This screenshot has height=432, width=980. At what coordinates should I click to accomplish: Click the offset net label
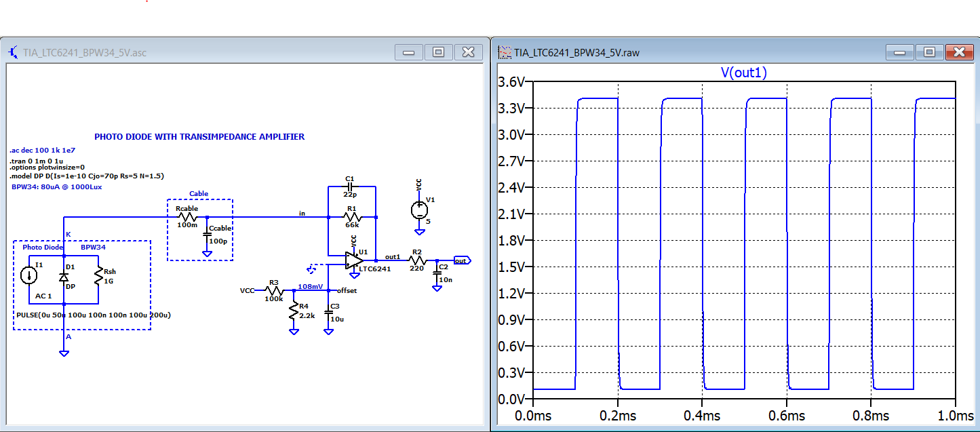tap(347, 290)
